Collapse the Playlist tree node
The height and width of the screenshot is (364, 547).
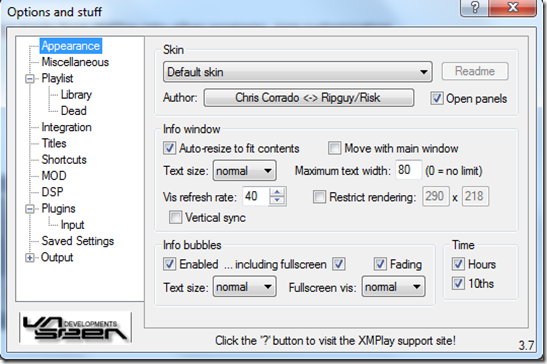pos(30,79)
